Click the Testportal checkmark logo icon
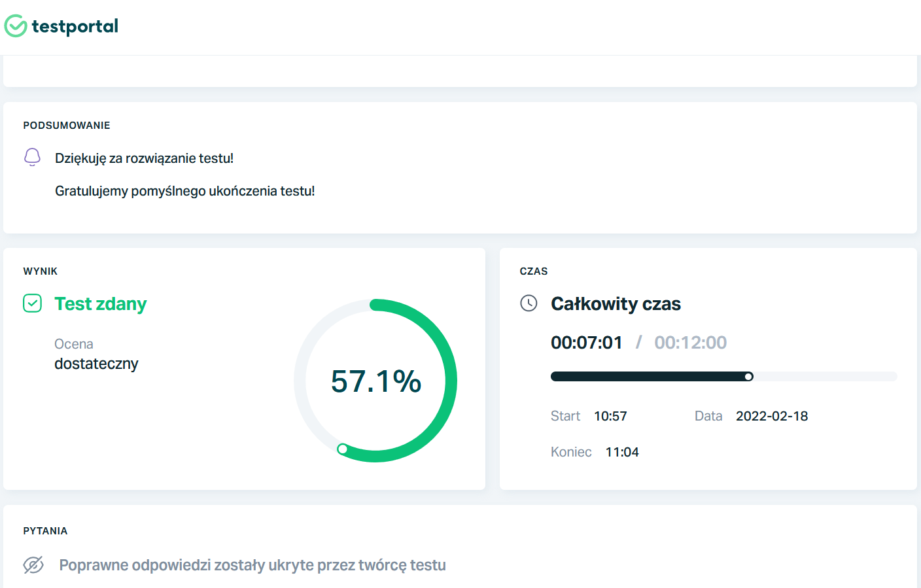 pyautogui.click(x=16, y=26)
